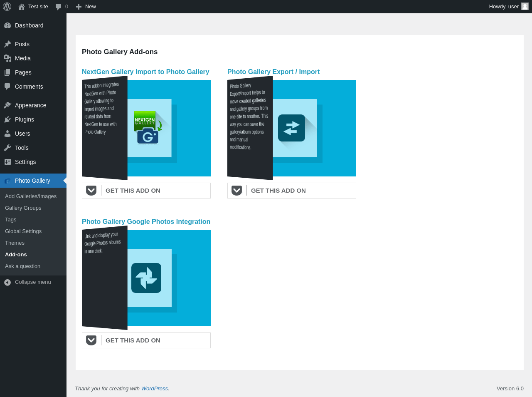Click the Google Photos add-on chevron arrow
This screenshot has width=532, height=397.
click(x=91, y=340)
